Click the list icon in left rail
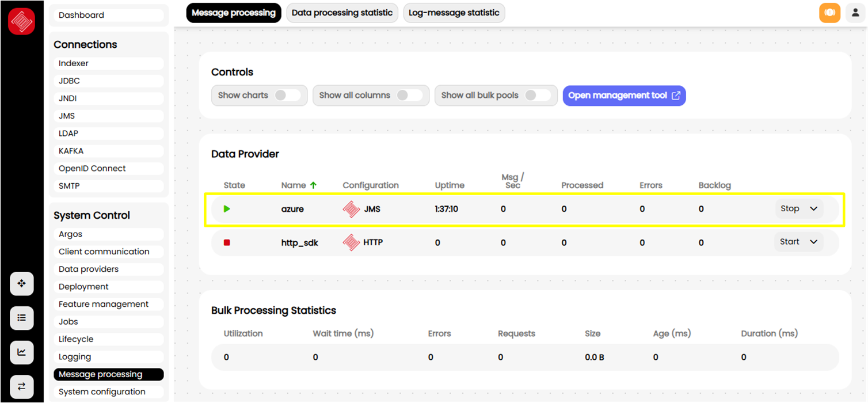 [x=22, y=318]
